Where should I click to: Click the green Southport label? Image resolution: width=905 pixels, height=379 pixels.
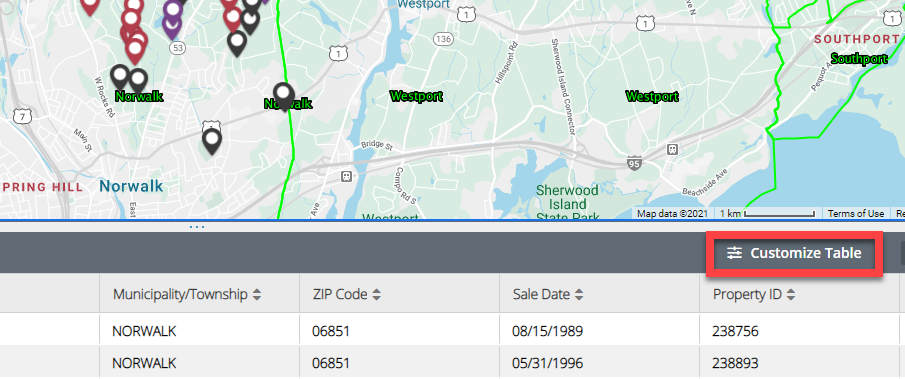pos(859,59)
